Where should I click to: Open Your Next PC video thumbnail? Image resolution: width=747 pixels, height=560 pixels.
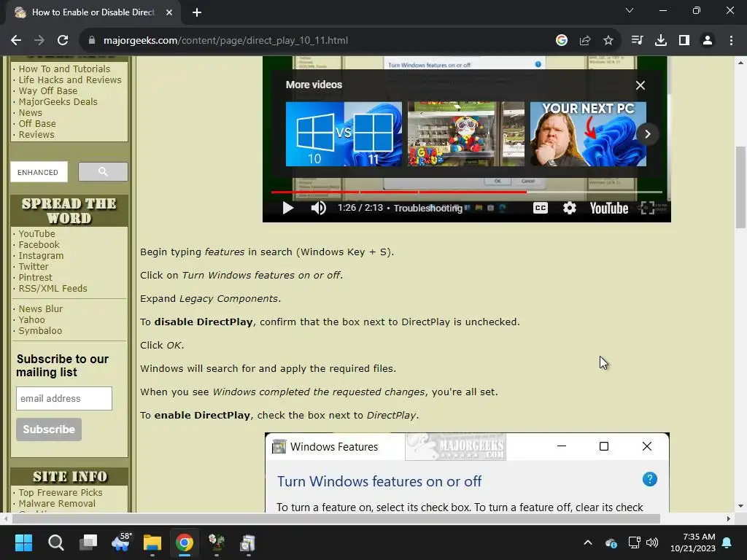point(589,134)
